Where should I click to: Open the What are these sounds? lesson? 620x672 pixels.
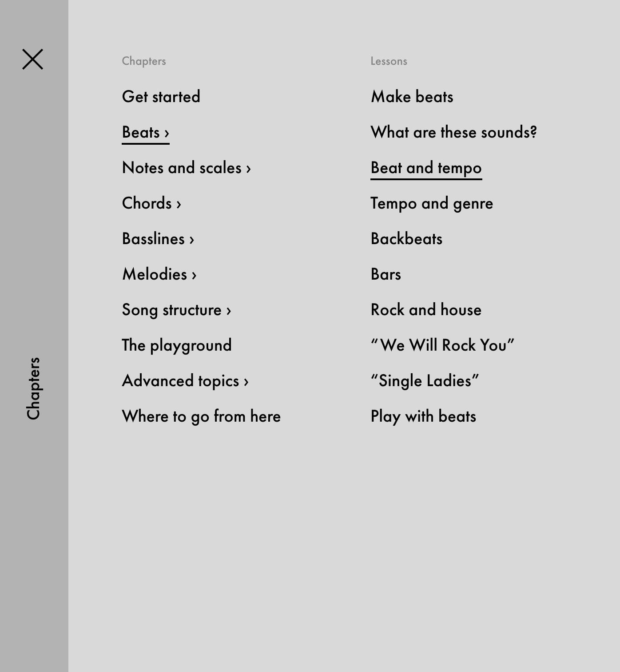pos(454,132)
